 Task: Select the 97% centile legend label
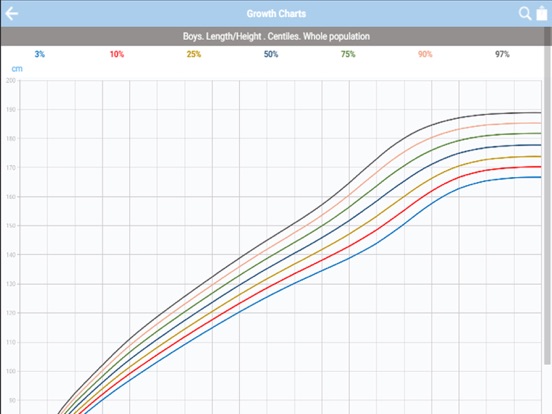coord(502,54)
